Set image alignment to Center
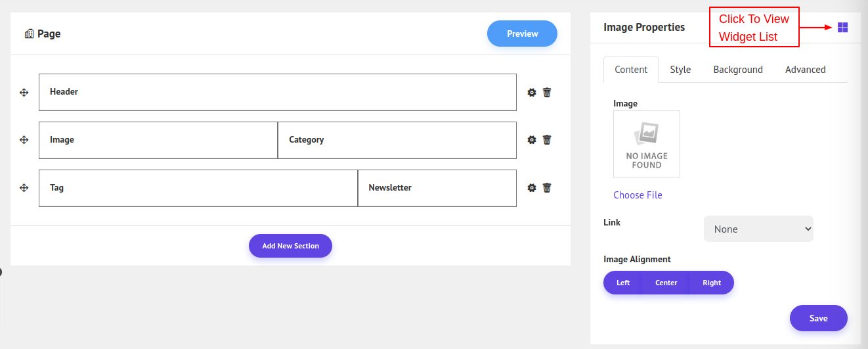Image resolution: width=868 pixels, height=349 pixels. point(666,283)
